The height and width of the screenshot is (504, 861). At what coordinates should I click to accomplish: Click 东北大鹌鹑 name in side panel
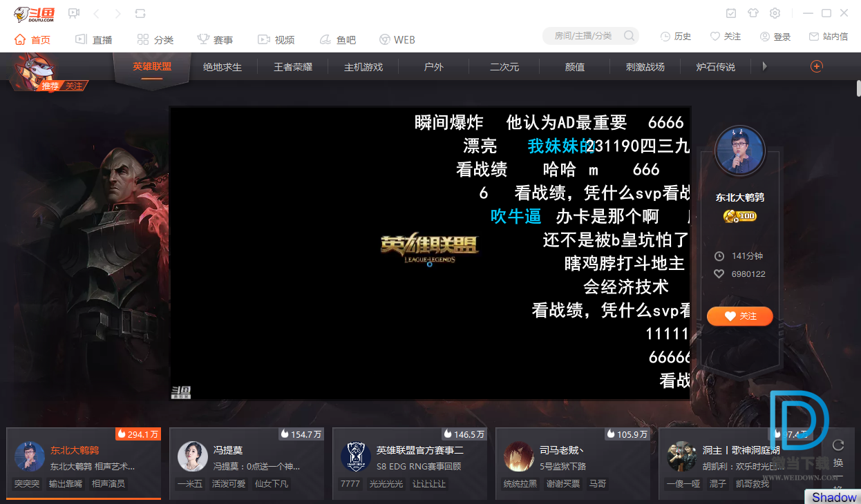[740, 197]
